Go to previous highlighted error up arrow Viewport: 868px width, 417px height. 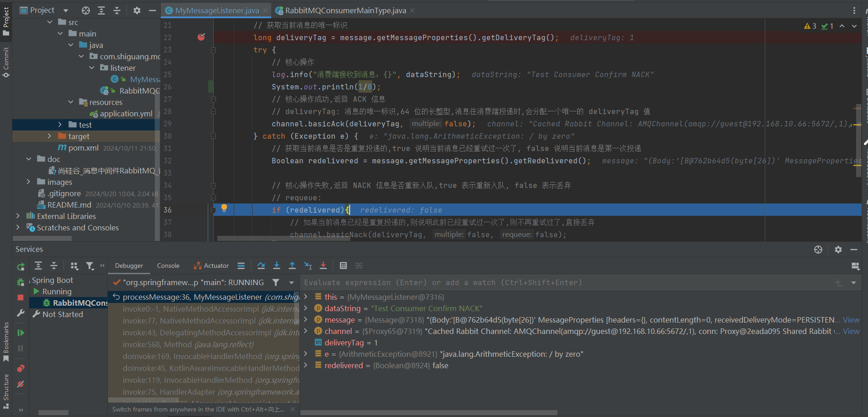point(842,26)
